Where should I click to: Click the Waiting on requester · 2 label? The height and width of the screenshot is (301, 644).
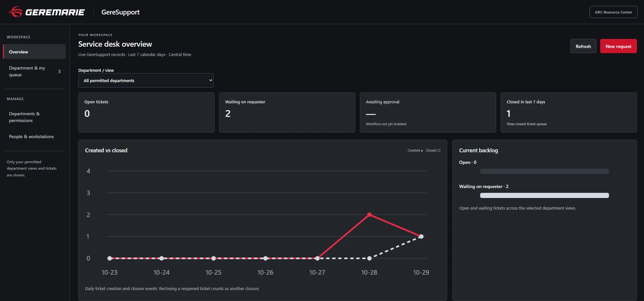pyautogui.click(x=484, y=187)
